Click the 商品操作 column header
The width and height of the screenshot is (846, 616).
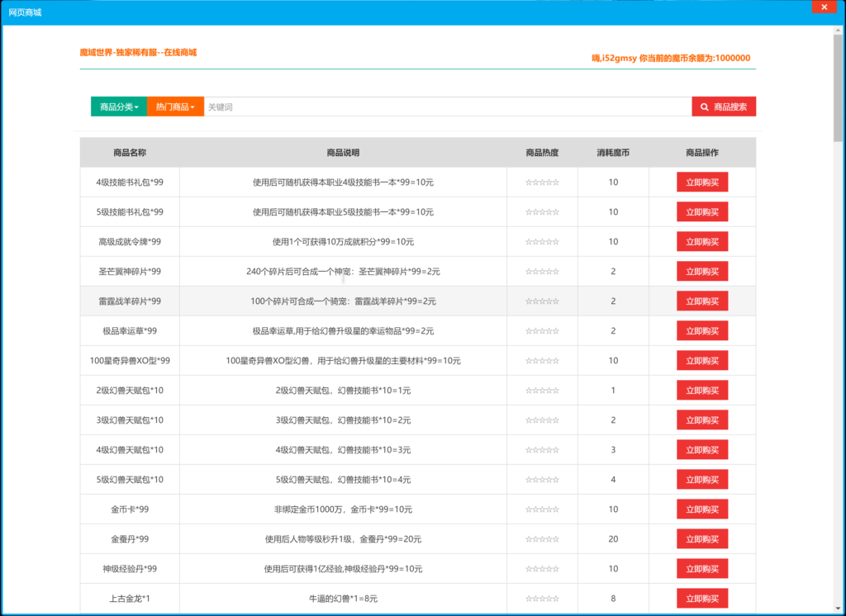point(702,153)
